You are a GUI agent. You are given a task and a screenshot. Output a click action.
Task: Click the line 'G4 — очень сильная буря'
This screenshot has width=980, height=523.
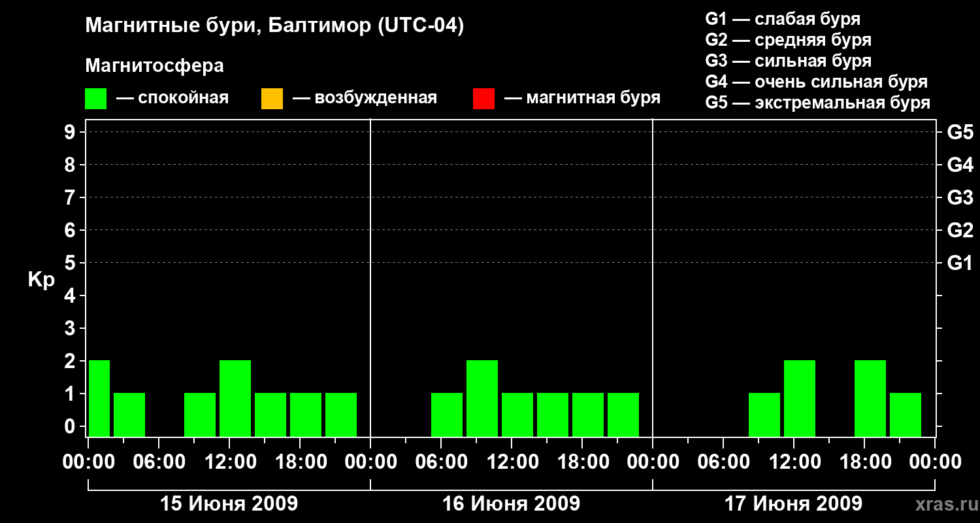pos(817,82)
